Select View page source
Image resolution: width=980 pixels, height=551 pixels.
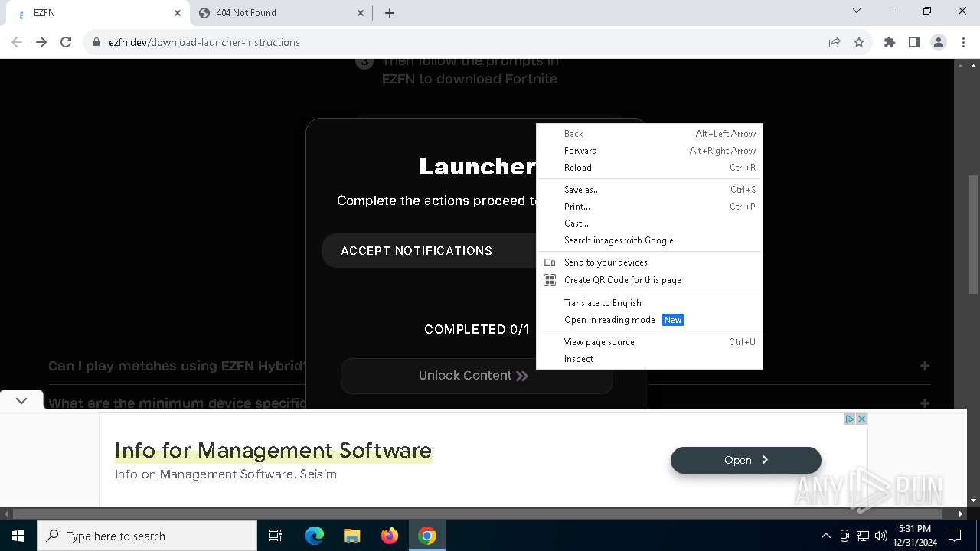point(650,342)
